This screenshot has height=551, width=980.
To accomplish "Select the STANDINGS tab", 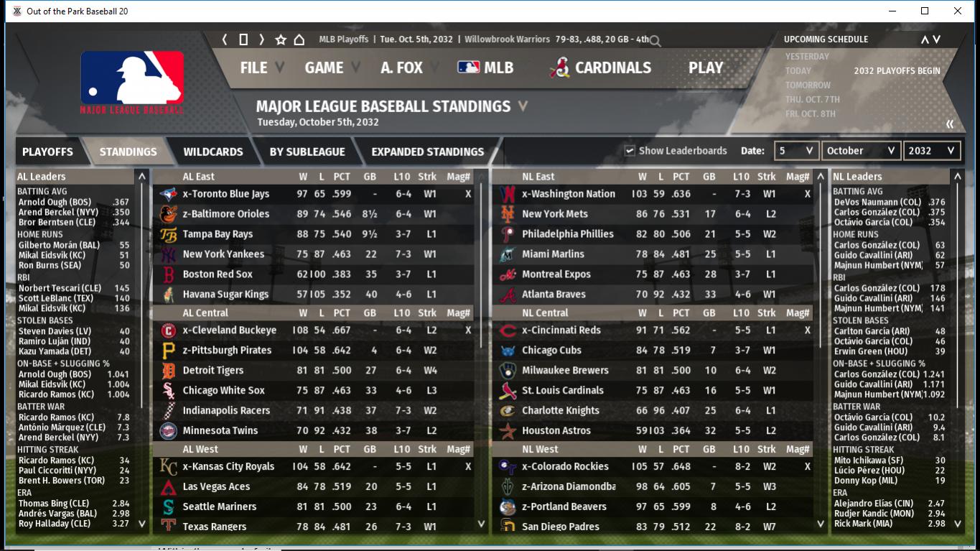I will (128, 152).
